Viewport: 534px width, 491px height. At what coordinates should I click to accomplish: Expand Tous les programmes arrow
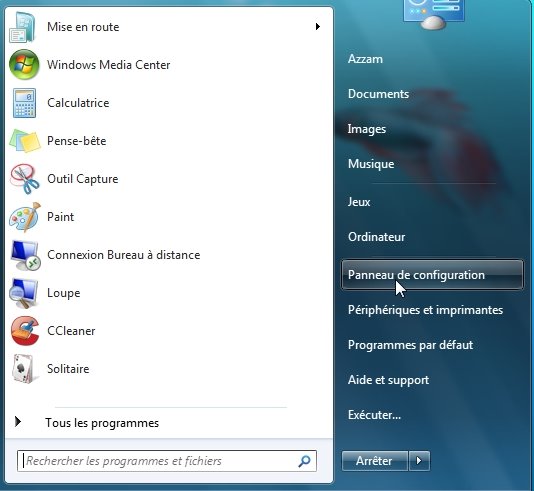click(x=18, y=422)
